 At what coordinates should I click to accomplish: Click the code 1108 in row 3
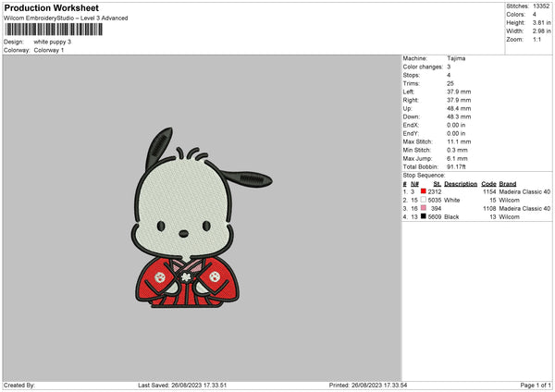[489, 209]
